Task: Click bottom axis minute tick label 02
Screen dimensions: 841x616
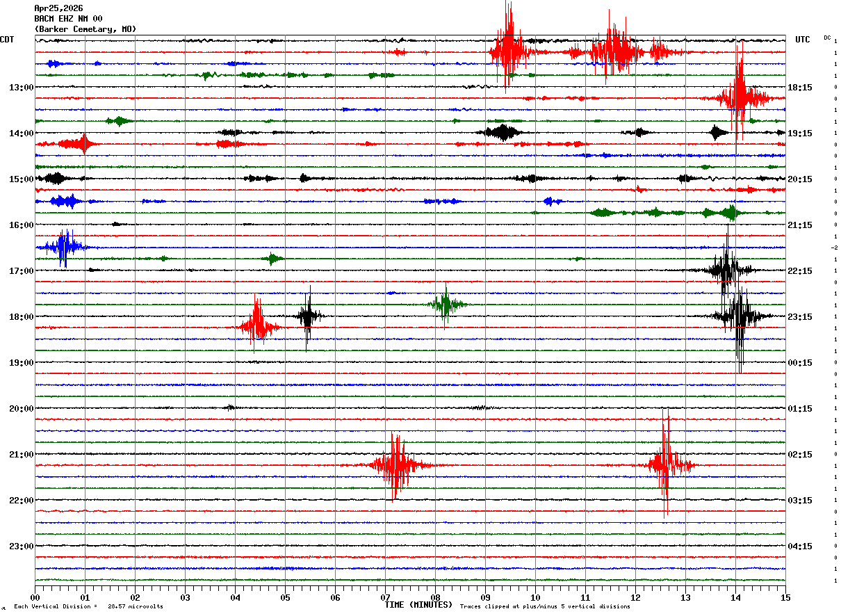Action: (x=136, y=597)
